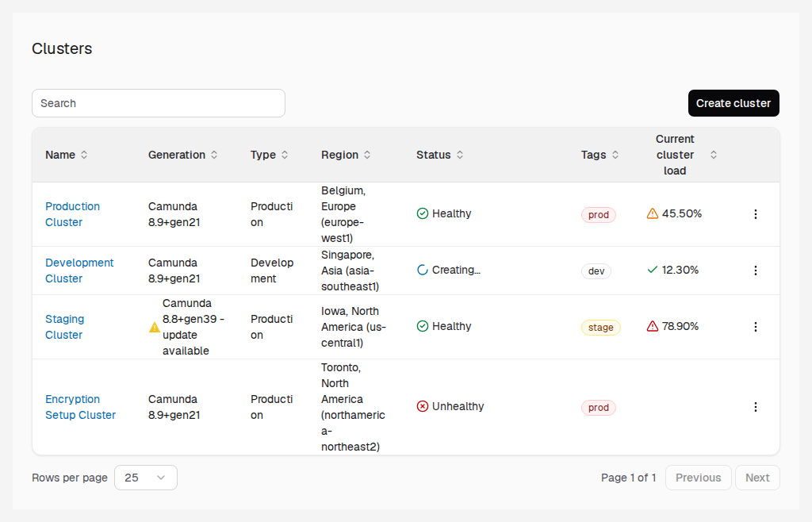This screenshot has height=522, width=812.
Task: Click the 'Clusters' page heading
Action: click(62, 48)
